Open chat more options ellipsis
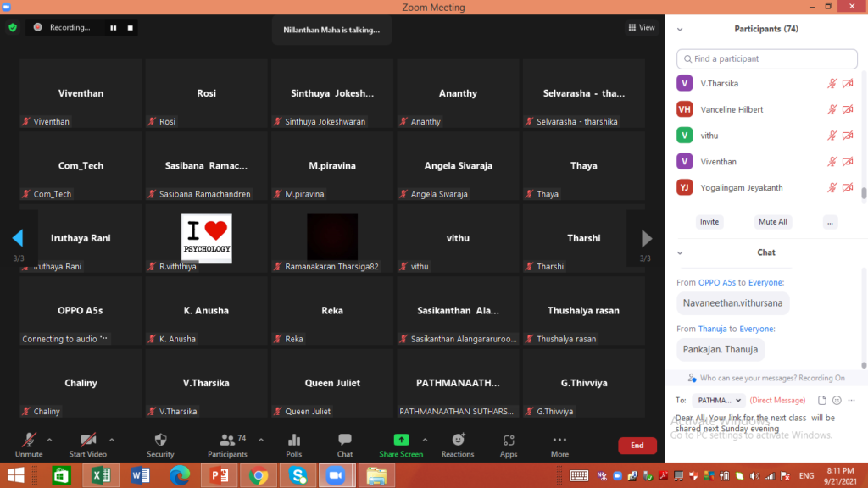Image resolution: width=868 pixels, height=488 pixels. coord(851,400)
